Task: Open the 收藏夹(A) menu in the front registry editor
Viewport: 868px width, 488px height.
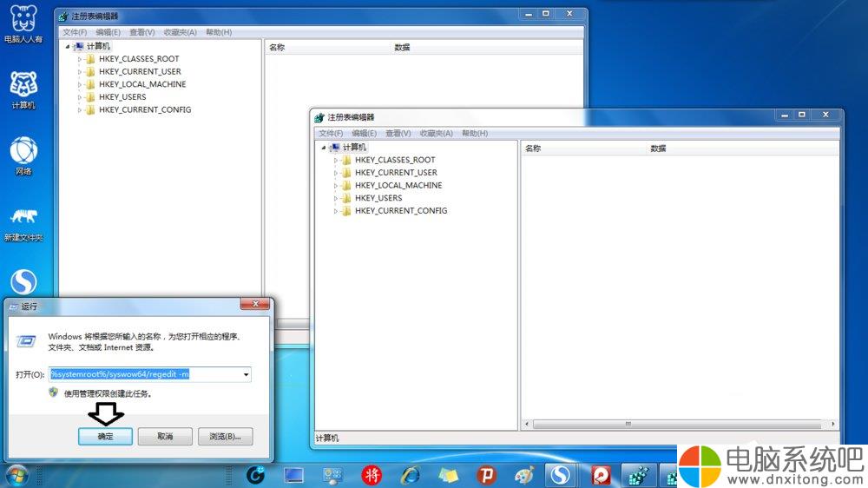Action: (437, 134)
